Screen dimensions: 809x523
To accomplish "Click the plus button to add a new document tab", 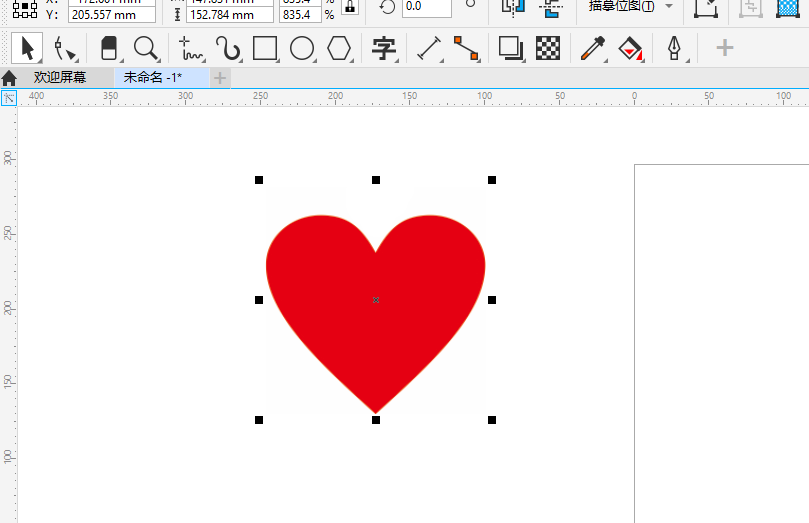I will coord(220,77).
